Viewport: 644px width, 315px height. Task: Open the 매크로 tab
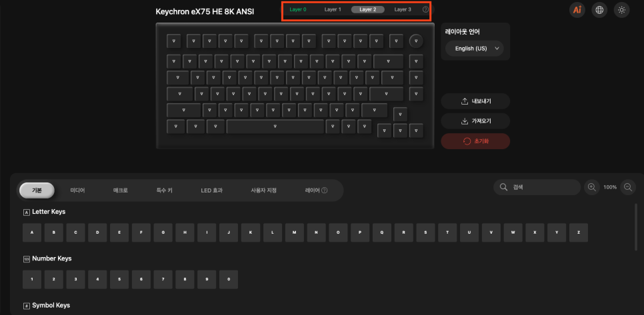click(x=121, y=190)
